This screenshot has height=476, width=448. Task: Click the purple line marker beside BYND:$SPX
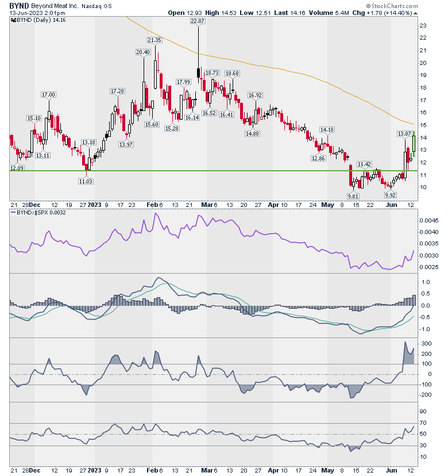click(x=13, y=213)
